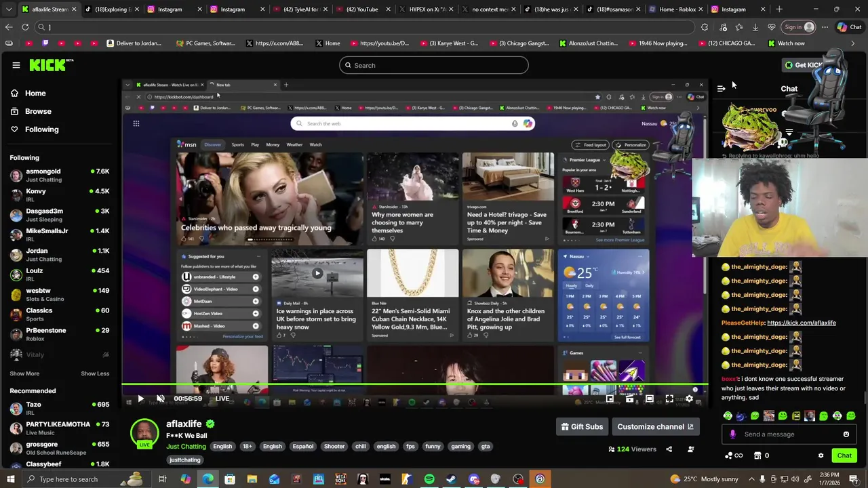Select the gaming stream tag

460,447
